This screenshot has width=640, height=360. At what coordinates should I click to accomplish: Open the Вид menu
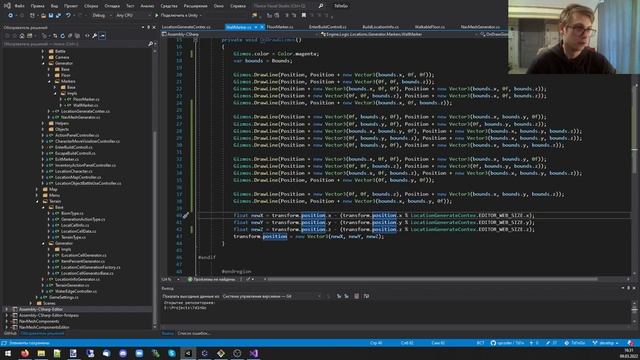pyautogui.click(x=54, y=6)
